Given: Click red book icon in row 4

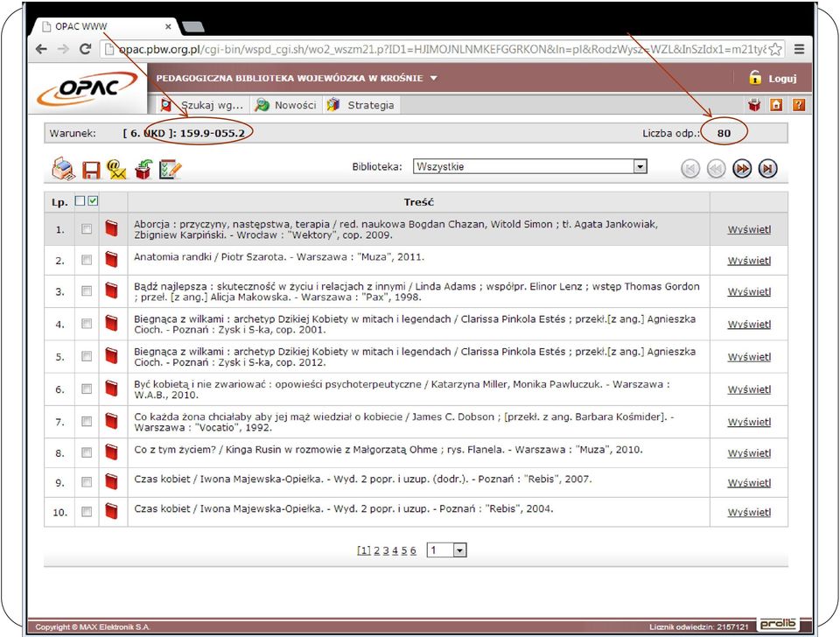Looking at the screenshot, I should click(x=111, y=323).
